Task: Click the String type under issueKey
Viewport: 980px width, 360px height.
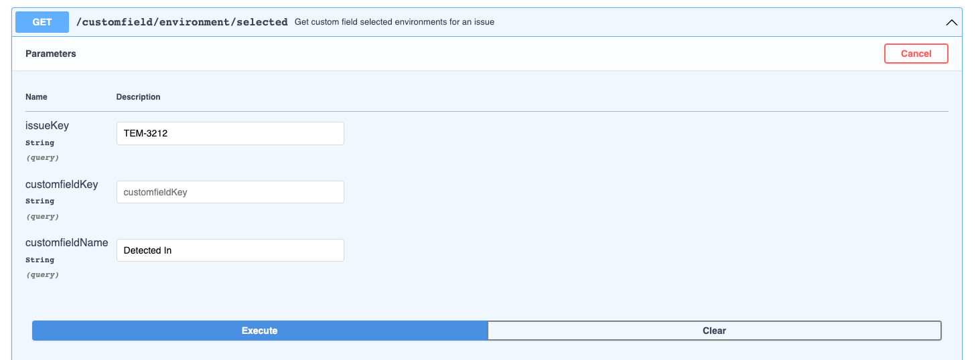Action: [40, 143]
